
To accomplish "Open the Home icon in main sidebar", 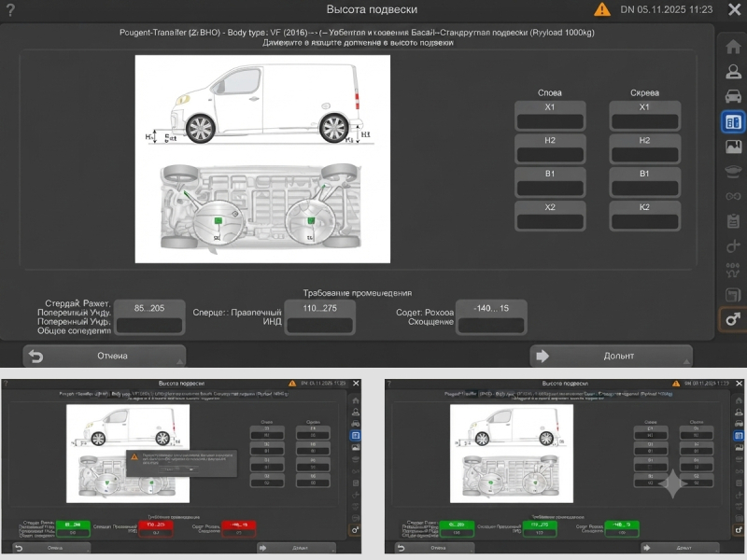I will point(733,47).
